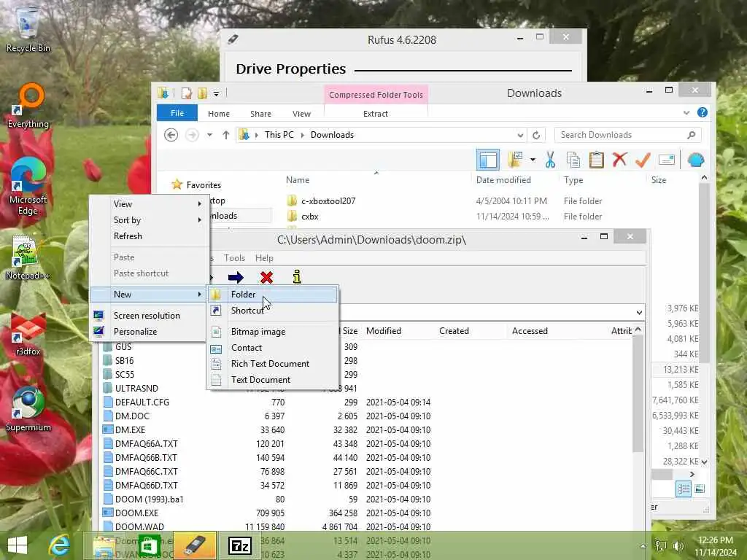This screenshot has width=747, height=560.
Task: Click the 7-Zip Move arrow icon
Action: pyautogui.click(x=236, y=277)
